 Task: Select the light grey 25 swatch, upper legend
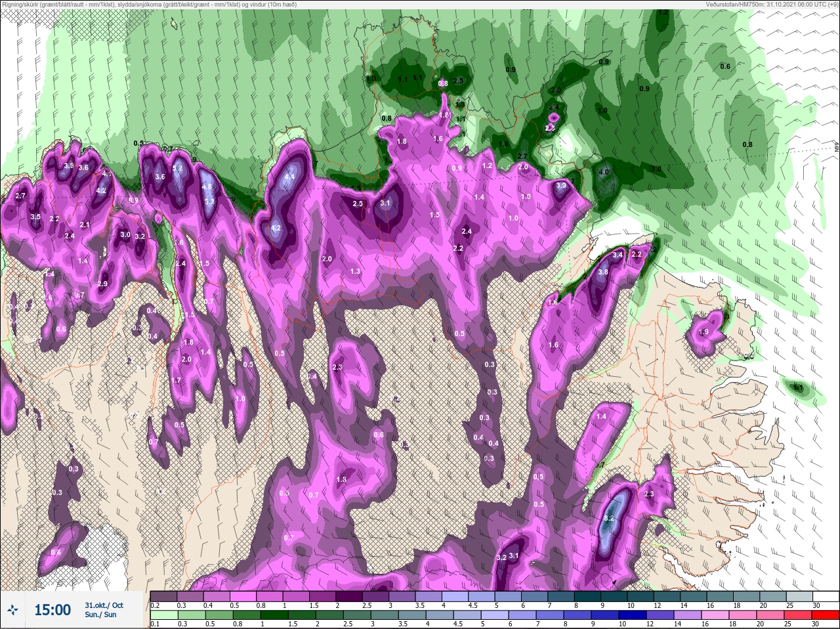click(798, 596)
